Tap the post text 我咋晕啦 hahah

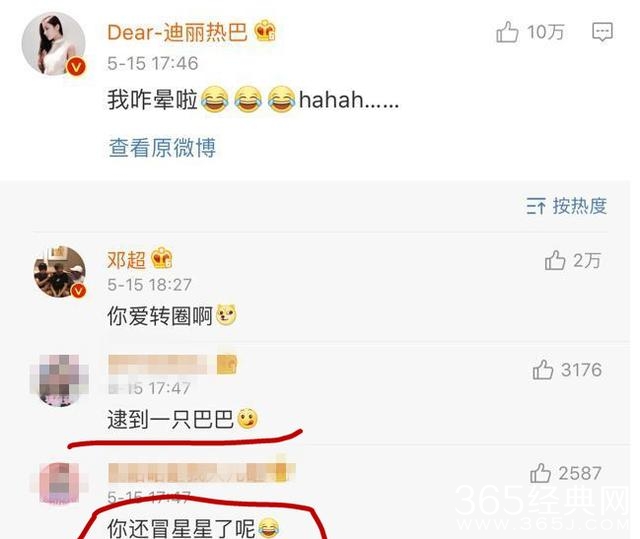253,100
